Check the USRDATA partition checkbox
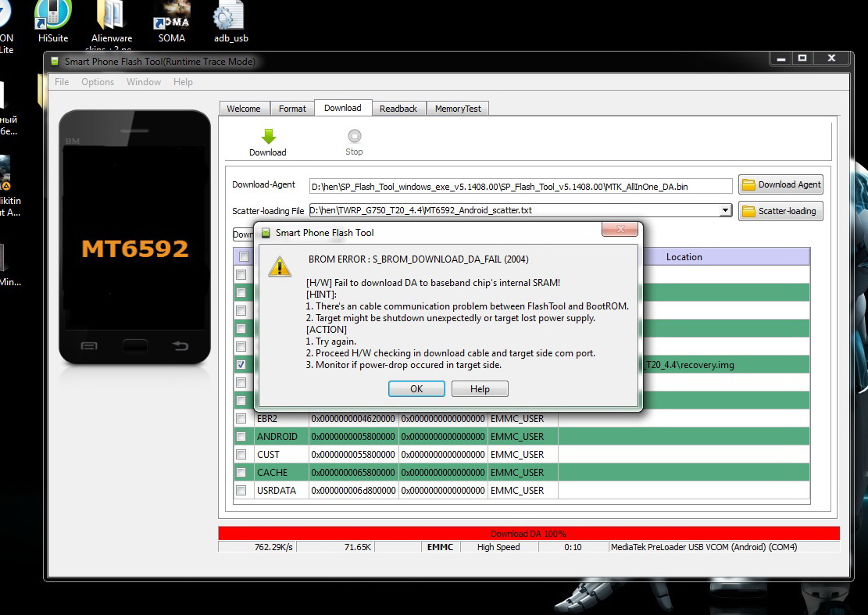The image size is (868, 615). 241,491
